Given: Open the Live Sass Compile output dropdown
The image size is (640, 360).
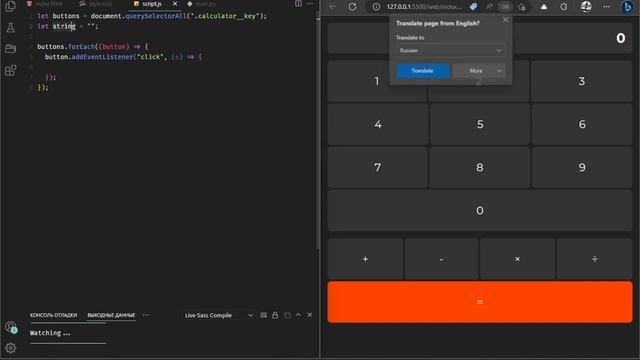Looking at the screenshot, I should click(x=218, y=315).
